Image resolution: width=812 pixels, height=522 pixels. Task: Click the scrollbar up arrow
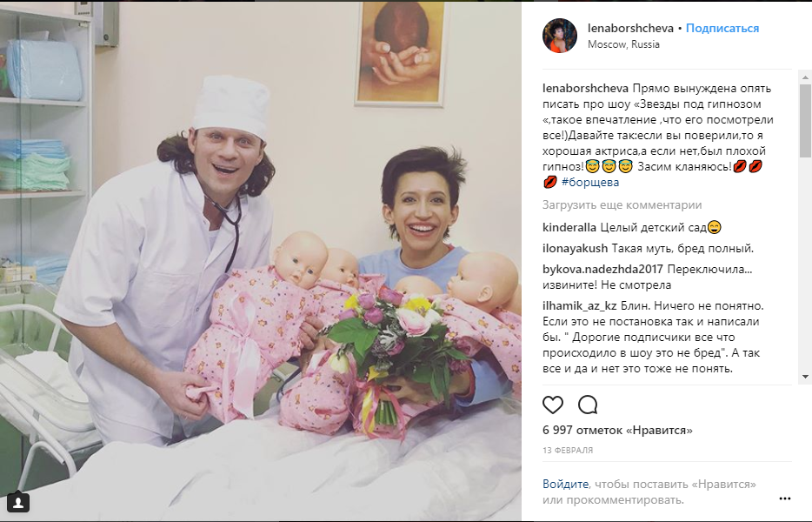click(x=805, y=77)
